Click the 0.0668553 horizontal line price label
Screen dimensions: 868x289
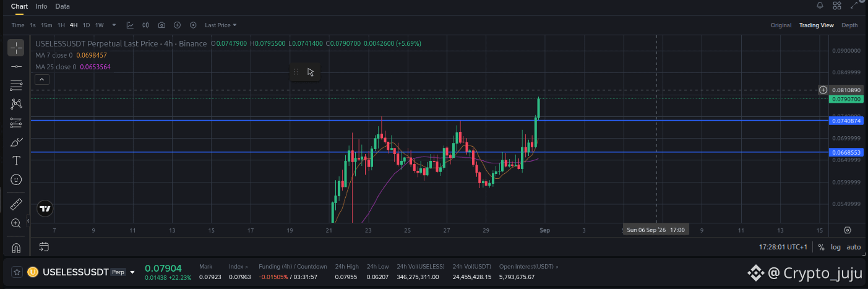(847, 152)
